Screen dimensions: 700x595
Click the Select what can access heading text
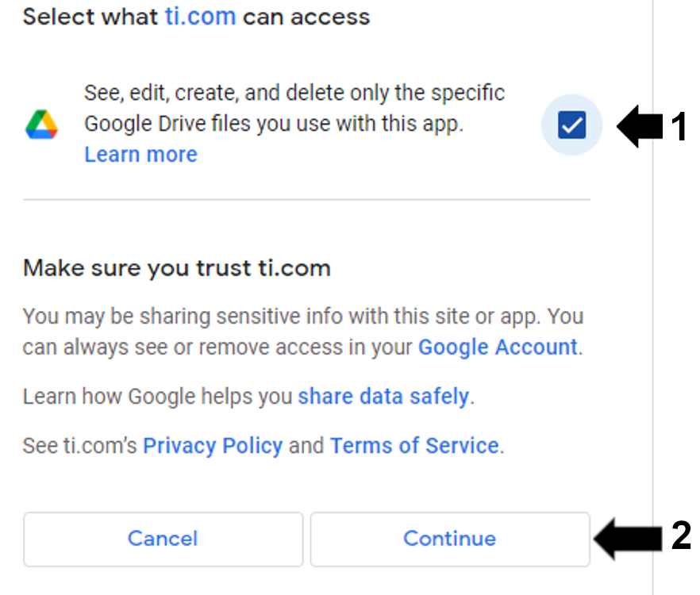91,17
